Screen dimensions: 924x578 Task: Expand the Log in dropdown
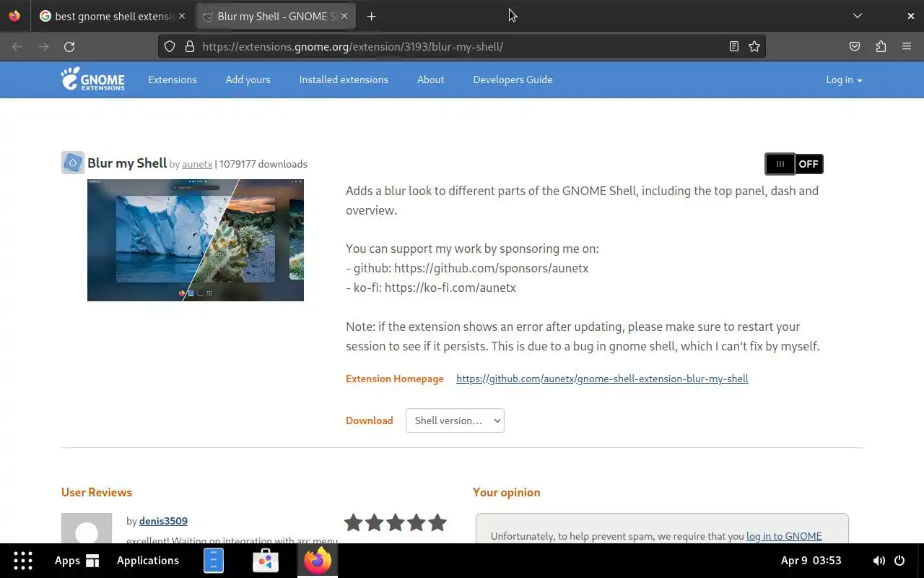click(x=844, y=79)
